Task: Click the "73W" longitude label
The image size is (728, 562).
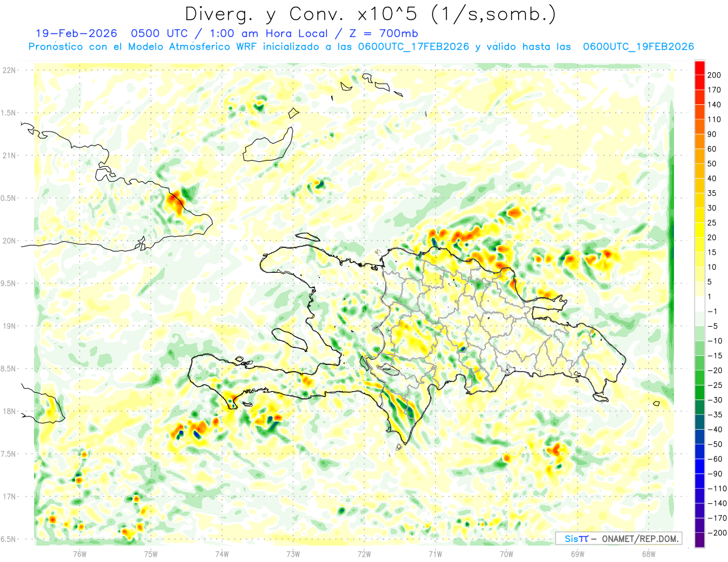Action: (293, 554)
